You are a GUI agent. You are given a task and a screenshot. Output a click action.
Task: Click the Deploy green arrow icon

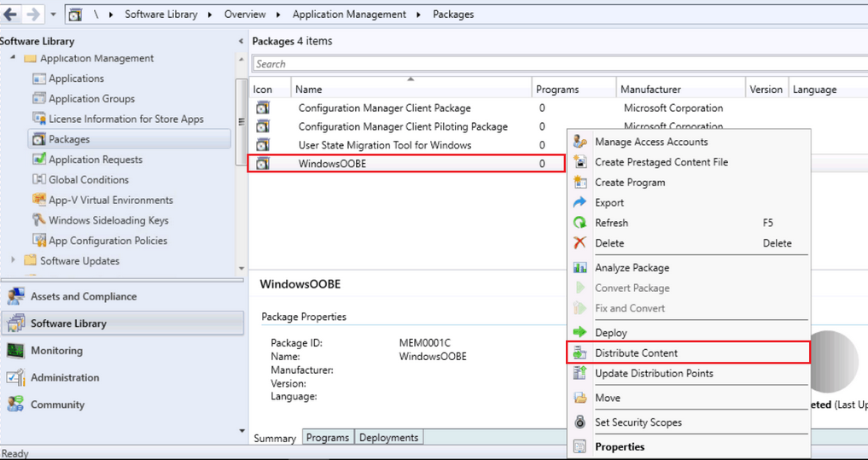click(x=580, y=333)
